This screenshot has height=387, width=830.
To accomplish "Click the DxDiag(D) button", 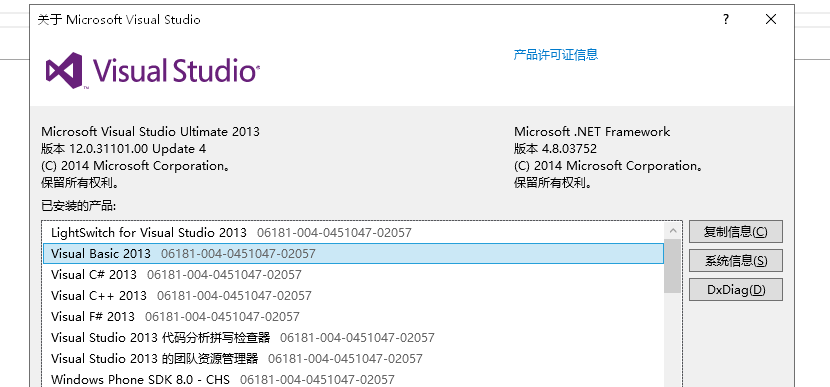I will 735,290.
